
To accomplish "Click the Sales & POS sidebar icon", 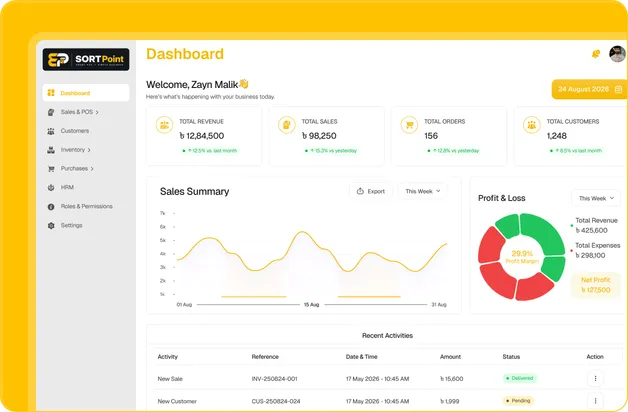I will [51, 112].
